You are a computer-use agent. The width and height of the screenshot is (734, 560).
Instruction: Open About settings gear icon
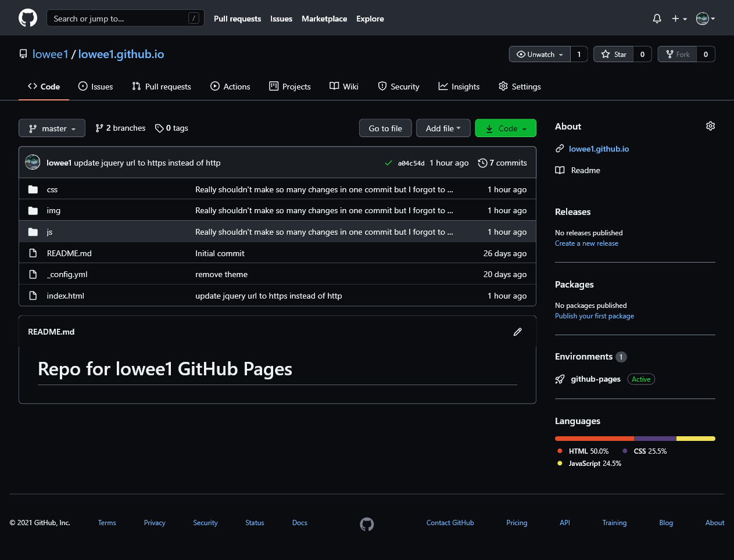710,126
